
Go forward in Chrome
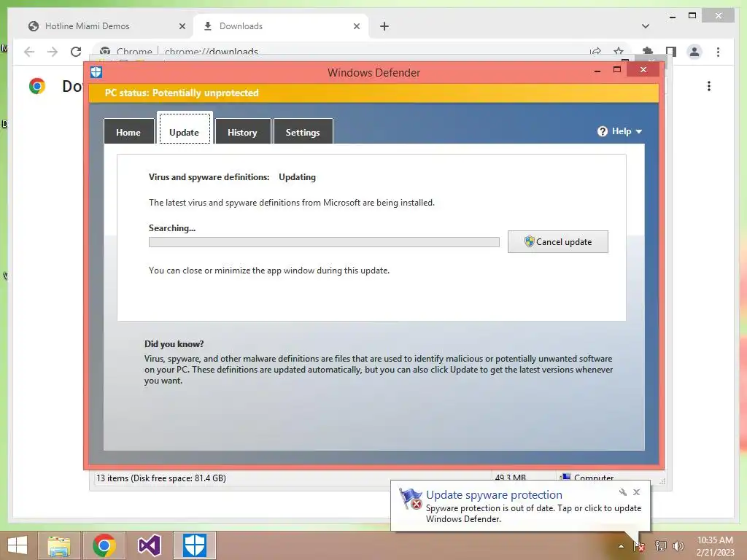tap(53, 52)
